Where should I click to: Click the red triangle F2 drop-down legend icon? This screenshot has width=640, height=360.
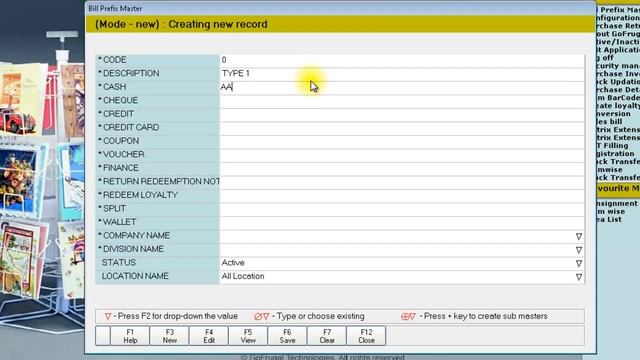coord(108,316)
